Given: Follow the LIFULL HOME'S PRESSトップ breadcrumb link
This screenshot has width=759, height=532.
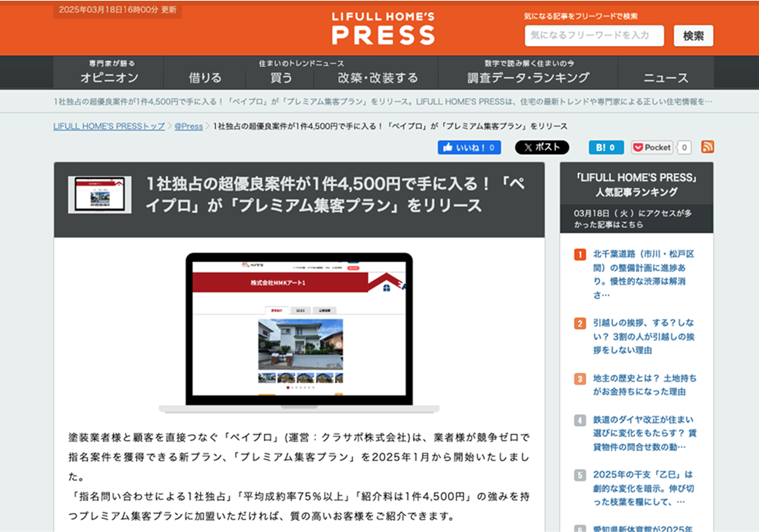Looking at the screenshot, I should coord(109,126).
